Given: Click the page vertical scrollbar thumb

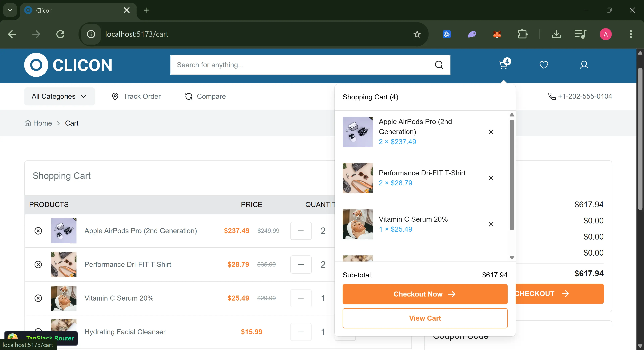Looking at the screenshot, I should (640, 139).
